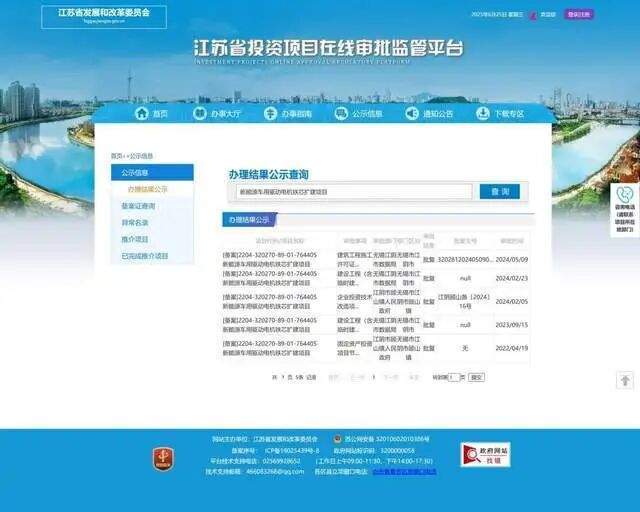Image resolution: width=640 pixels, height=512 pixels.
Task: Click the 江苏省发展和改革委员会 logo
Action: [x=104, y=15]
